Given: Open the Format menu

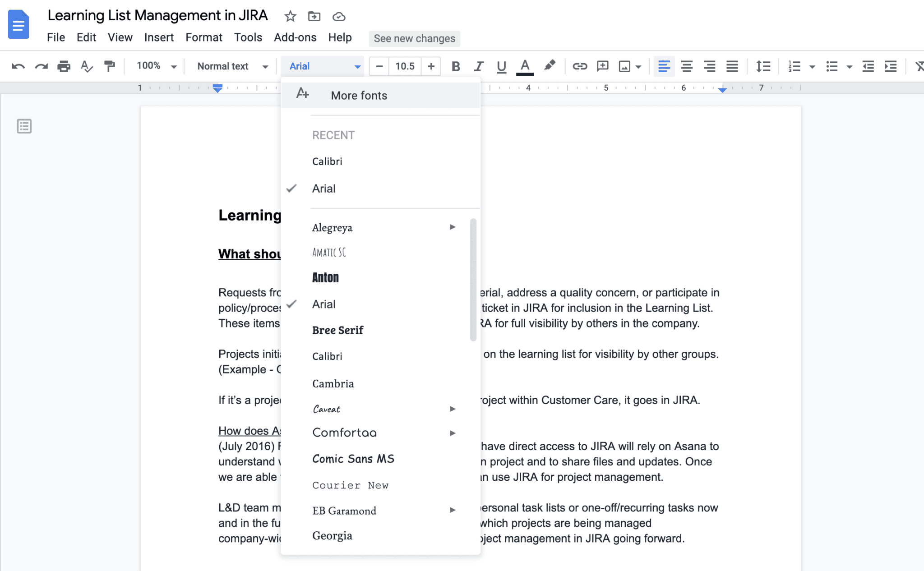Looking at the screenshot, I should point(204,37).
